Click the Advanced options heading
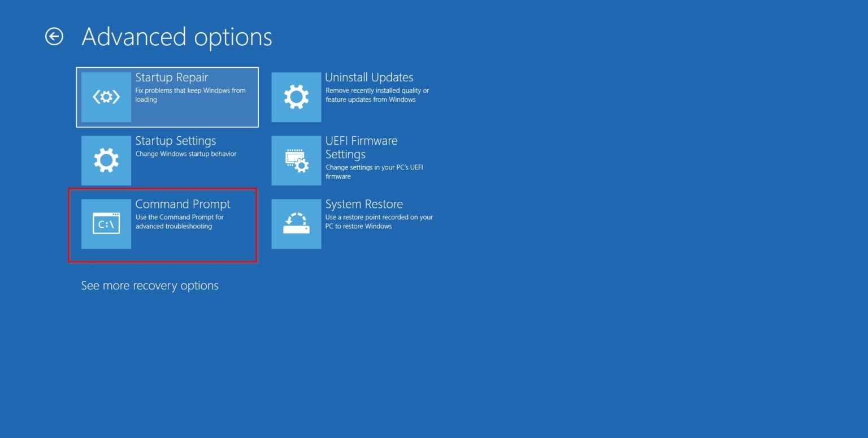This screenshot has height=438, width=868. click(x=177, y=36)
